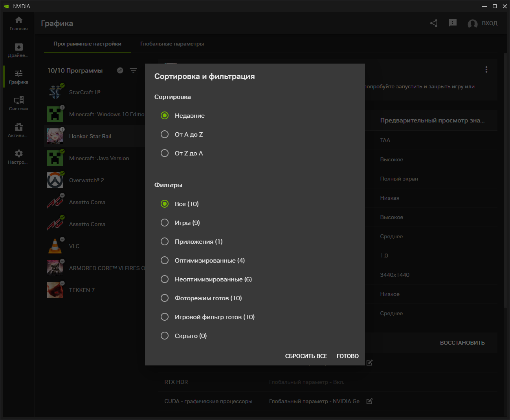The height and width of the screenshot is (420, 510).
Task: Click the 3440x1440 resolution value
Action: (x=394, y=275)
